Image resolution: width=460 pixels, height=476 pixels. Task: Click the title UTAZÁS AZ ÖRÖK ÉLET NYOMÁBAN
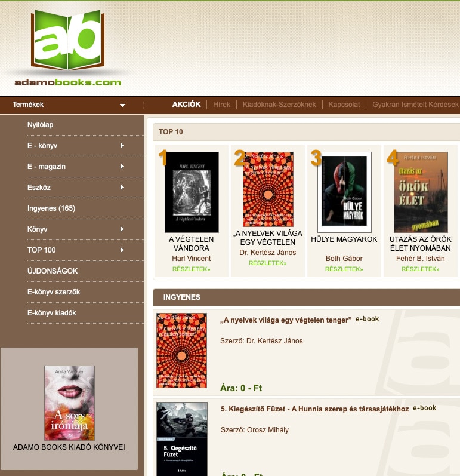420,244
